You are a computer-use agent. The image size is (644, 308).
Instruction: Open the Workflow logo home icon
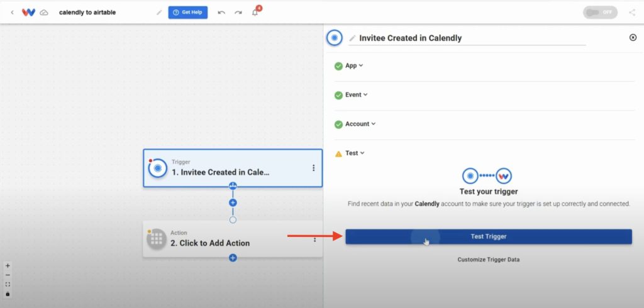[28, 13]
